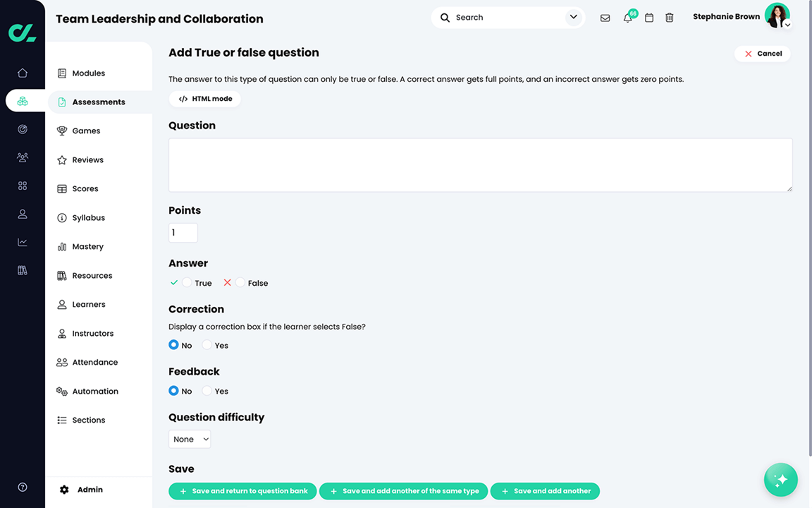Open the notifications bell icon
The height and width of the screenshot is (508, 812).
[627, 18]
